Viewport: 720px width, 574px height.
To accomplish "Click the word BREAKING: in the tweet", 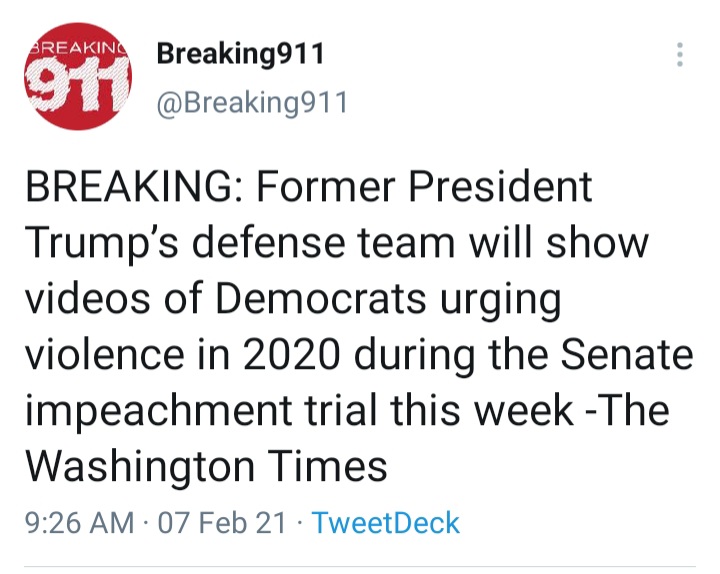I will point(135,187).
